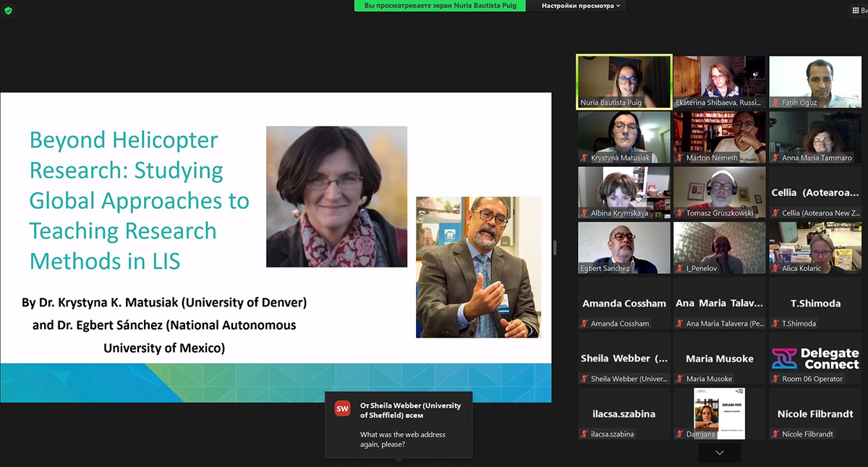Image resolution: width=868 pixels, height=467 pixels.
Task: Click muted mic icon beside Nicole Filbrandt
Action: (776, 434)
